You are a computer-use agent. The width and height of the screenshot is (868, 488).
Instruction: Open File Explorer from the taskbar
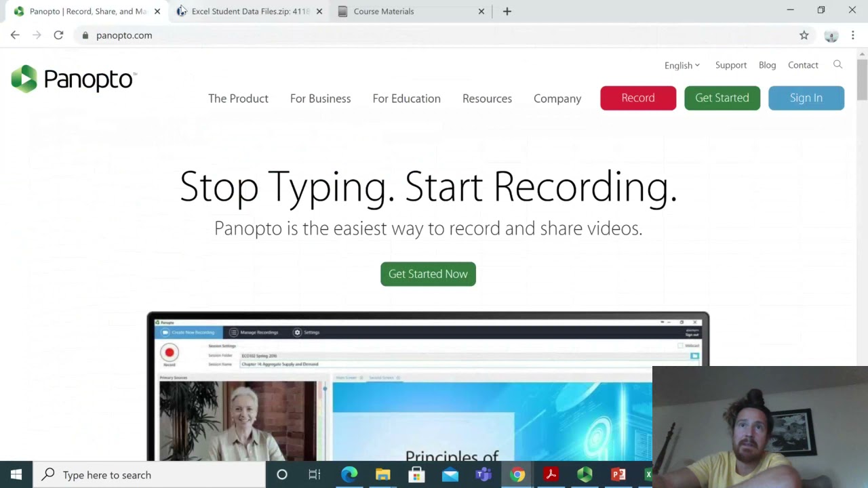(382, 474)
